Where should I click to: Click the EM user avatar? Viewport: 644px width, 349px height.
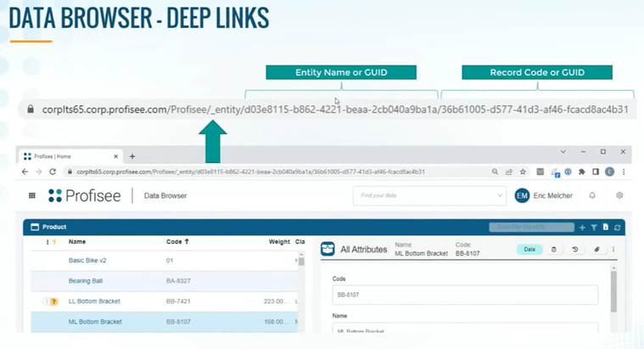(522, 195)
